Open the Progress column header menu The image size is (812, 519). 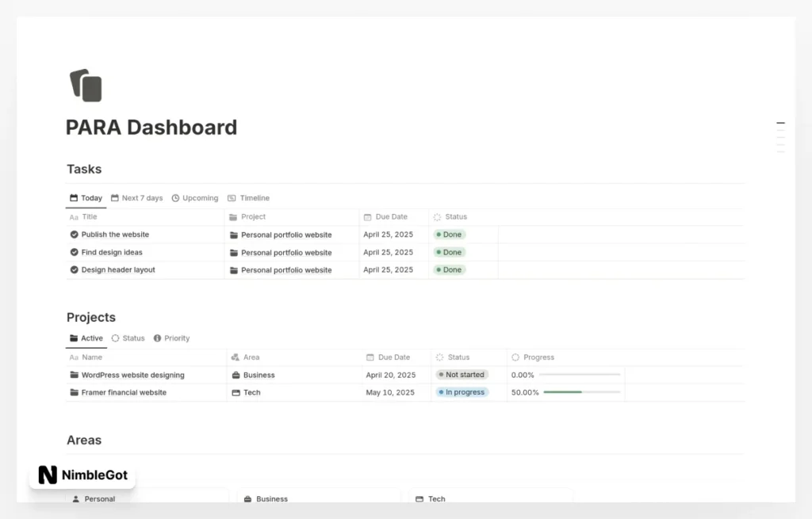[x=533, y=357]
